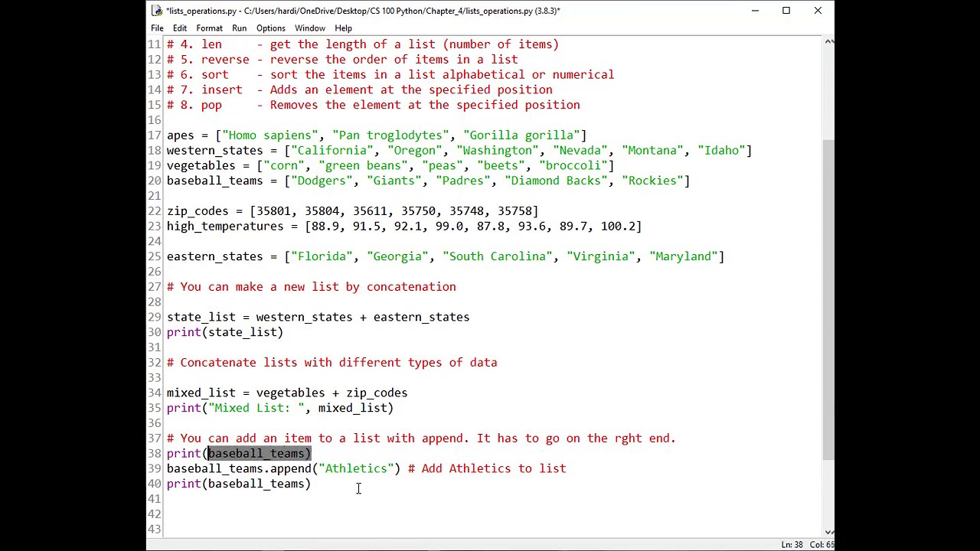Click "Gorilla gorilla" string on line 17
This screenshot has height=551, width=980.
[521, 135]
